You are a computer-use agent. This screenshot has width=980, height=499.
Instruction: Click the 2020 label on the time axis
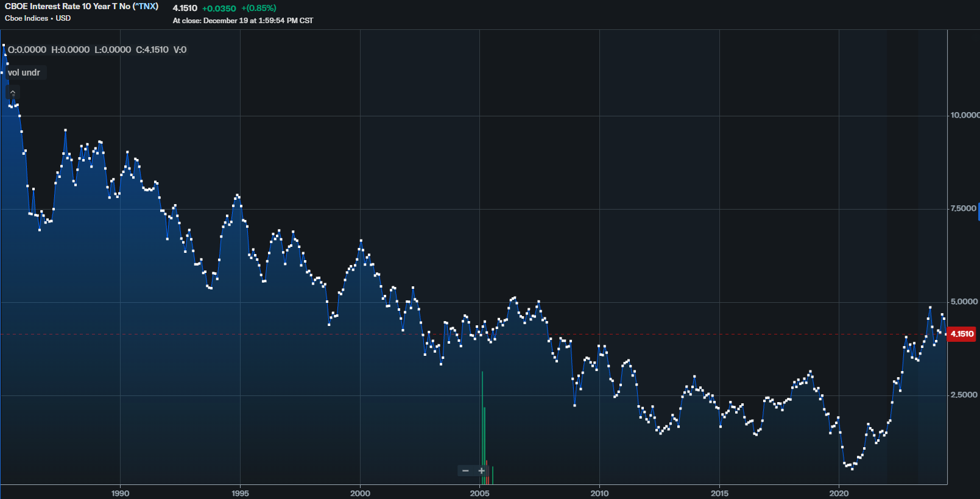(839, 493)
